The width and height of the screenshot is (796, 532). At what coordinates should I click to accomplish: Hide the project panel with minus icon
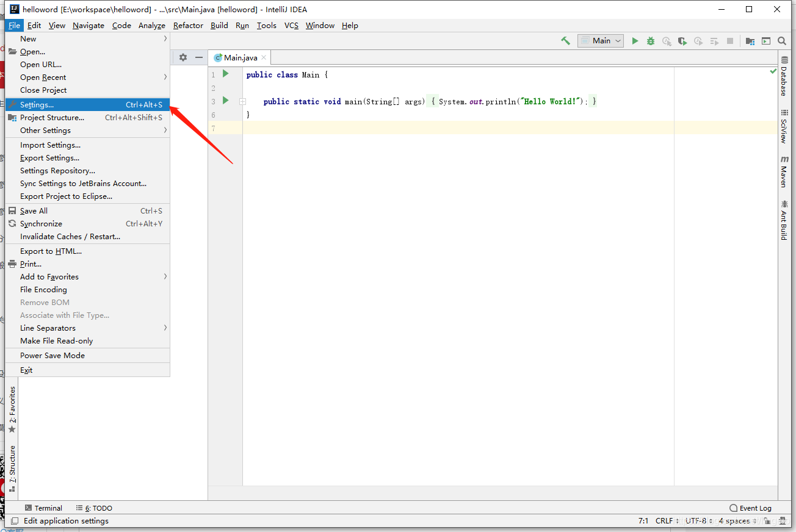point(198,57)
